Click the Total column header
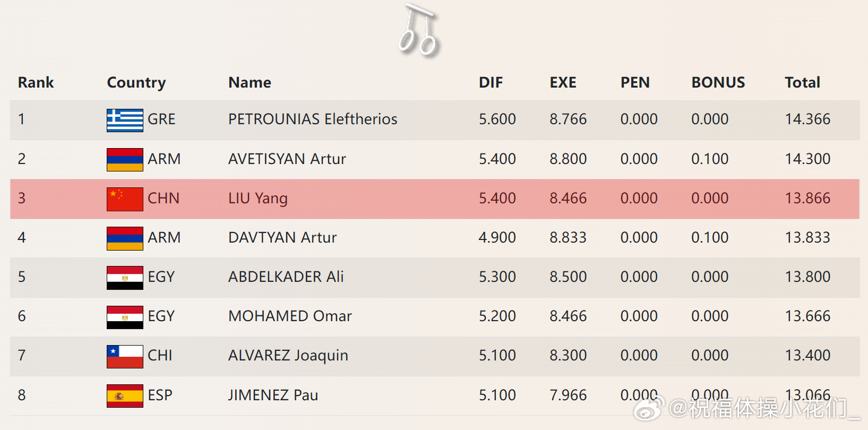Screen dimensions: 868x430 coord(802,83)
